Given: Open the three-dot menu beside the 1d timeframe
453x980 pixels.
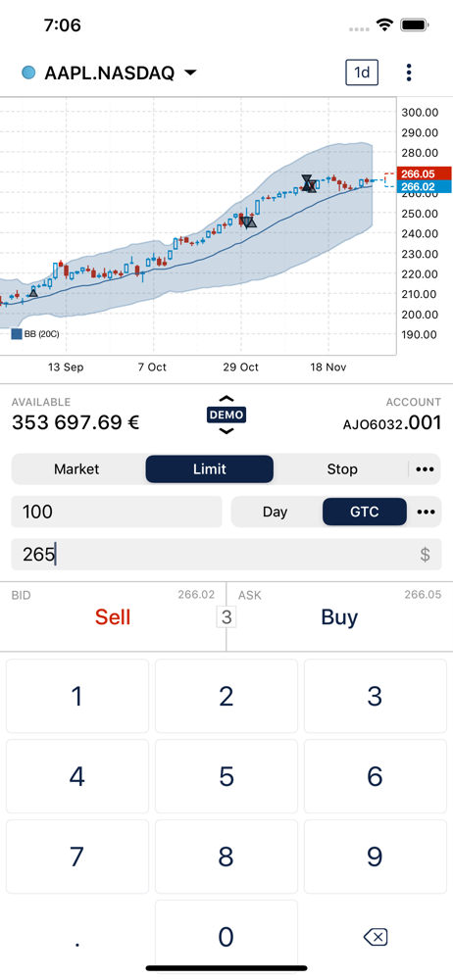Looking at the screenshot, I should click(x=409, y=73).
